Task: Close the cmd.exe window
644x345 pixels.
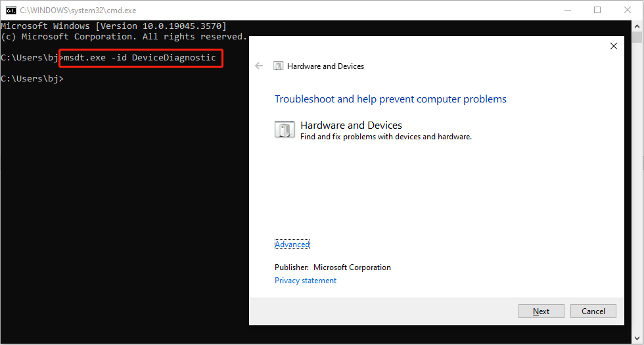Action: [x=627, y=11]
